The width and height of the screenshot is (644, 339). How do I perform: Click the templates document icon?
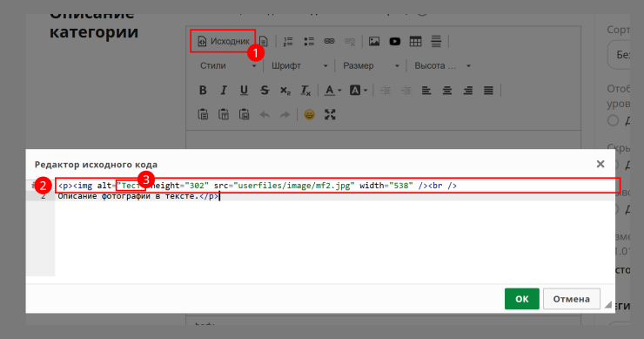click(x=264, y=41)
